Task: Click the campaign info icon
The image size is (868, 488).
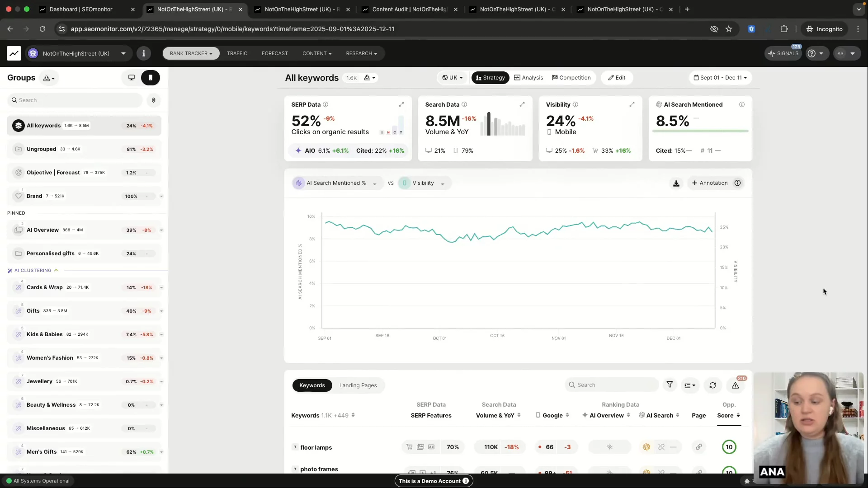Action: (x=144, y=53)
